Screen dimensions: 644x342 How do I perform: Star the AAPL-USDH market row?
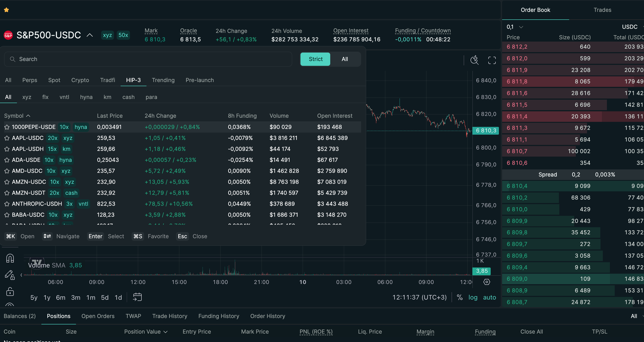(x=7, y=149)
